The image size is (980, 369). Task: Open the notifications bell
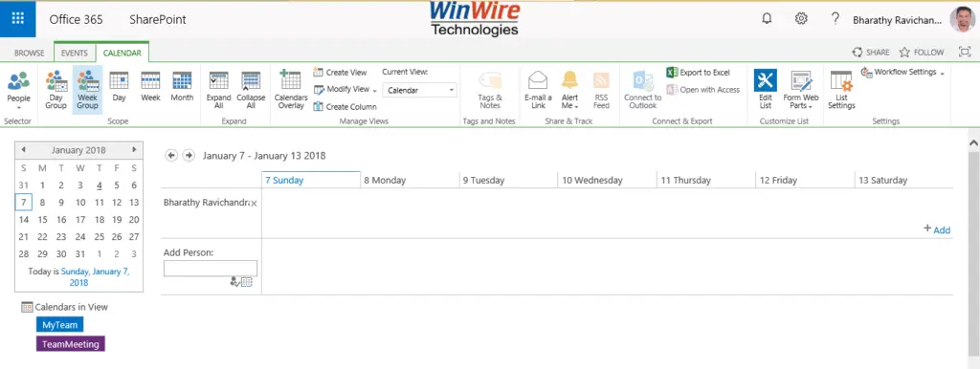tap(767, 19)
